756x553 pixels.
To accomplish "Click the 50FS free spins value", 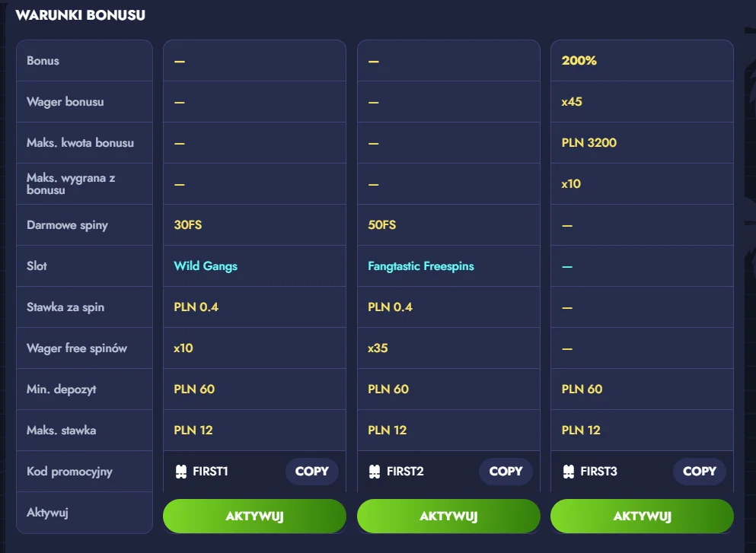I will [382, 225].
